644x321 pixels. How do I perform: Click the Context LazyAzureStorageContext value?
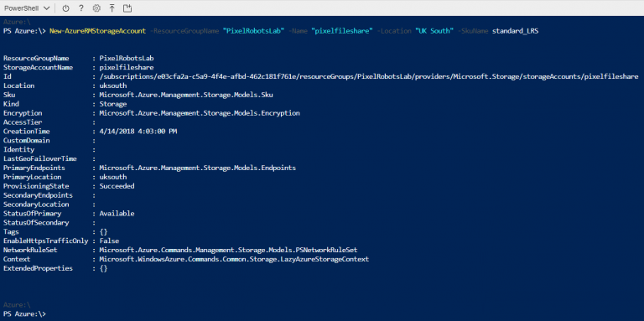coord(234,260)
